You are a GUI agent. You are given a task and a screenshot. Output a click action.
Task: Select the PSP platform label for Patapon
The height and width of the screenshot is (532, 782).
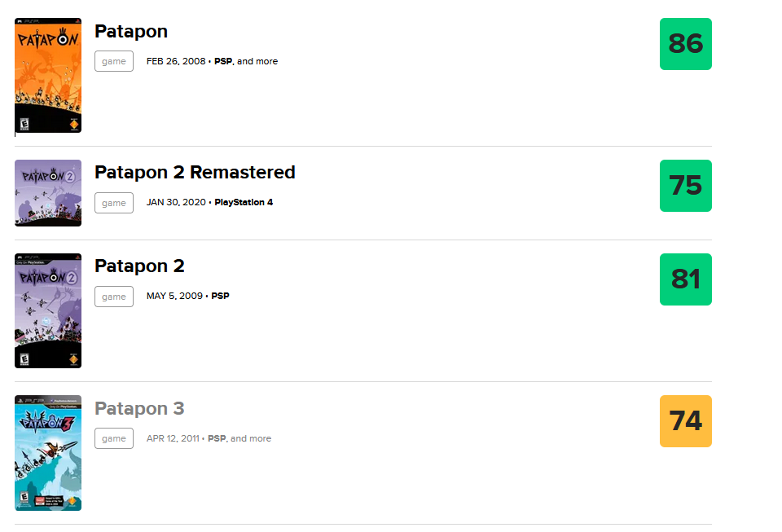(223, 61)
